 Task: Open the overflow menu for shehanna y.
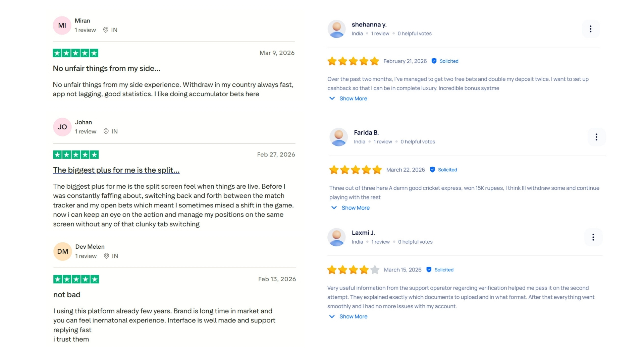tap(590, 29)
